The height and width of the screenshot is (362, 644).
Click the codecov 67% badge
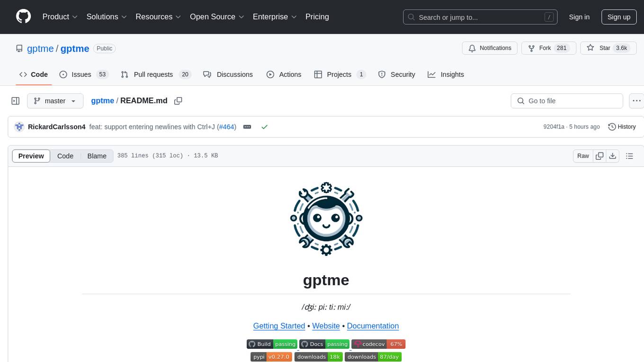pyautogui.click(x=379, y=344)
